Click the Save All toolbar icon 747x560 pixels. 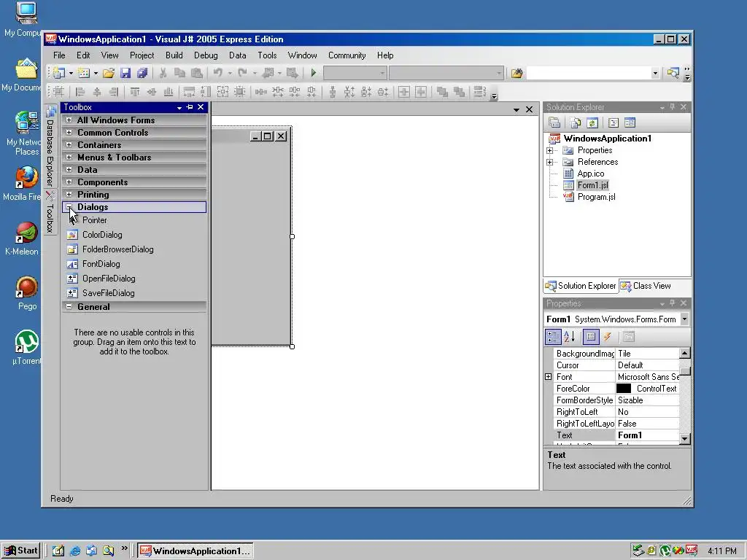pyautogui.click(x=142, y=73)
